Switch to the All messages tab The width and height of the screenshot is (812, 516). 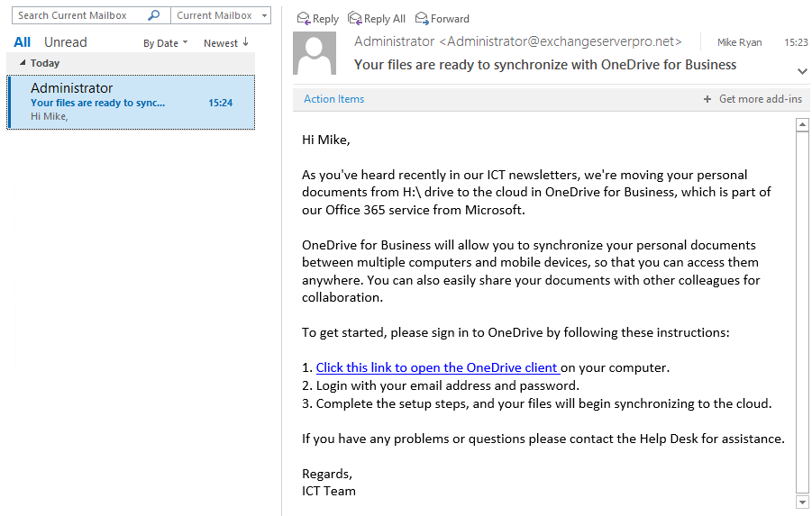23,42
